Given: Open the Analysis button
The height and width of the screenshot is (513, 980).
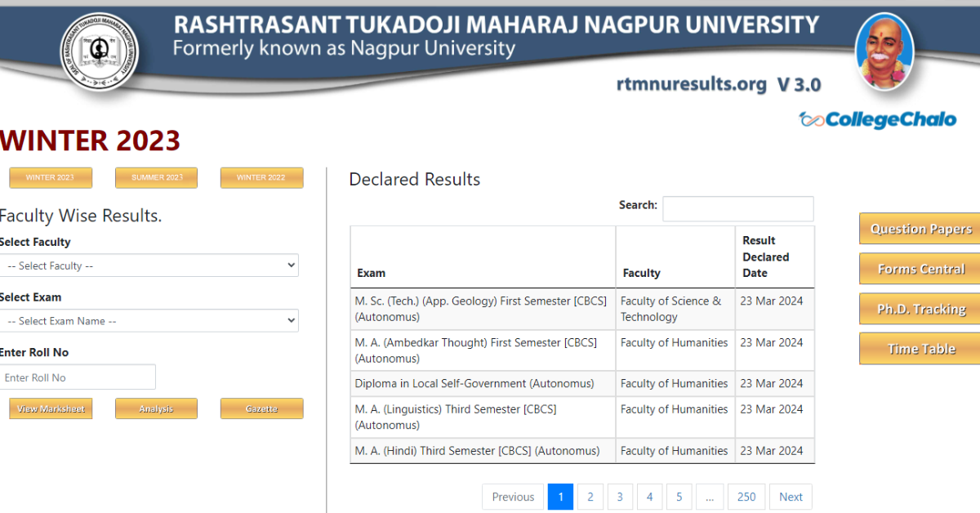Looking at the screenshot, I should [x=156, y=408].
